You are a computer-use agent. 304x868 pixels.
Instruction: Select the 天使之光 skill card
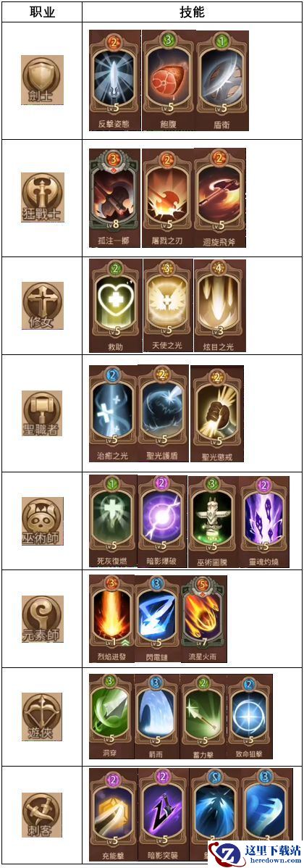tap(167, 306)
